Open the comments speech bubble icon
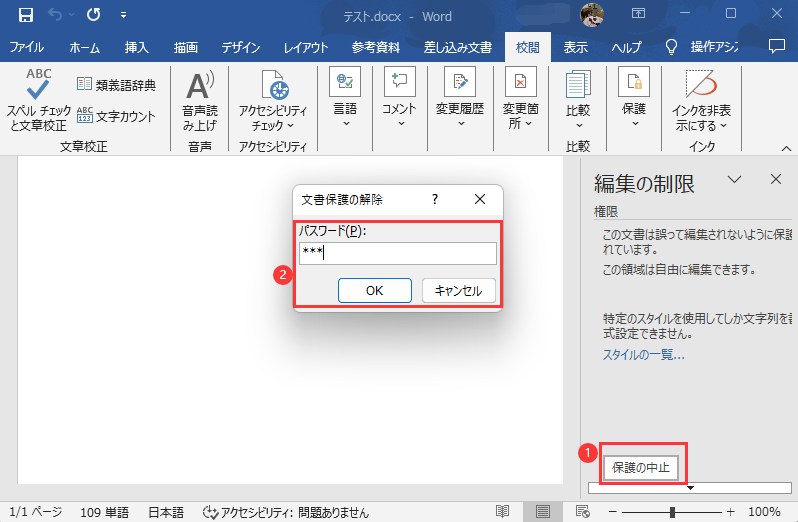The height and width of the screenshot is (522, 798). [777, 46]
